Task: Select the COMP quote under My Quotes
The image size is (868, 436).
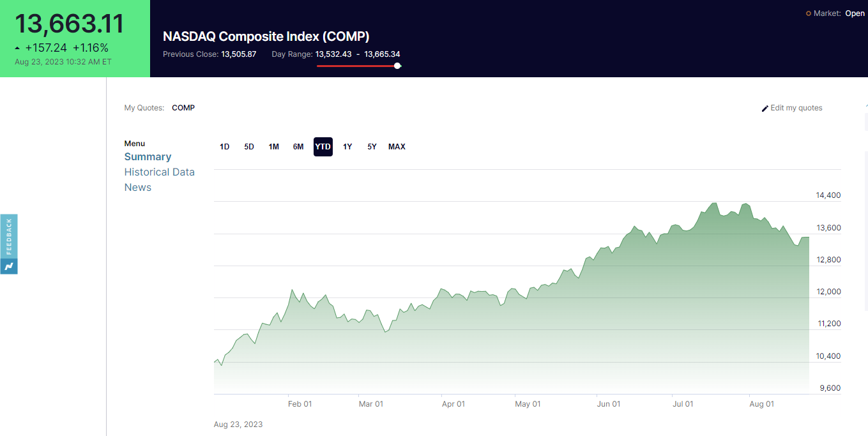Action: pyautogui.click(x=183, y=108)
